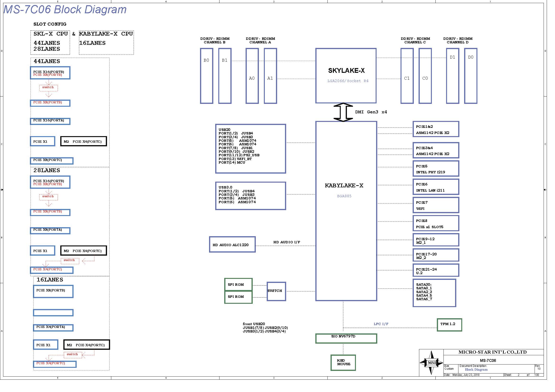The width and height of the screenshot is (555, 392).
Task: Click the C0 DIMM slot
Action: (x=425, y=76)
